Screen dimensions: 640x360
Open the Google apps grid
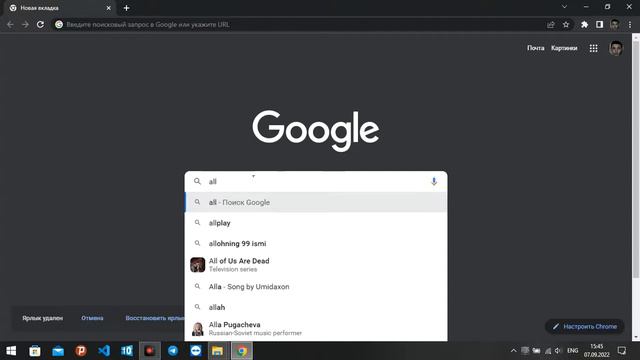point(593,49)
